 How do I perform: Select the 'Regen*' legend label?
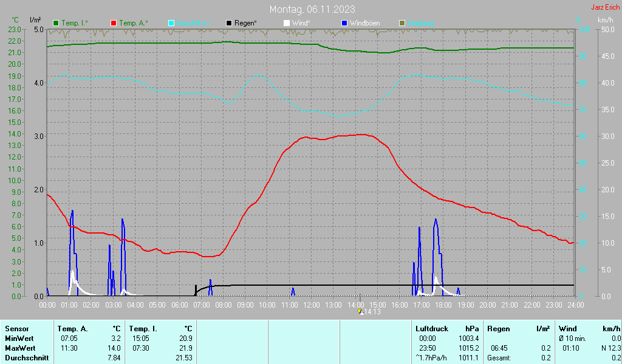point(245,23)
